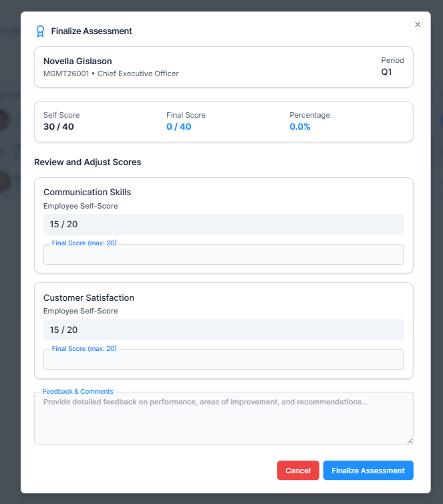Viewport: 443px width, 504px height.
Task: Click the MGMT26001 Chief Executive Officer line
Action: 111,74
